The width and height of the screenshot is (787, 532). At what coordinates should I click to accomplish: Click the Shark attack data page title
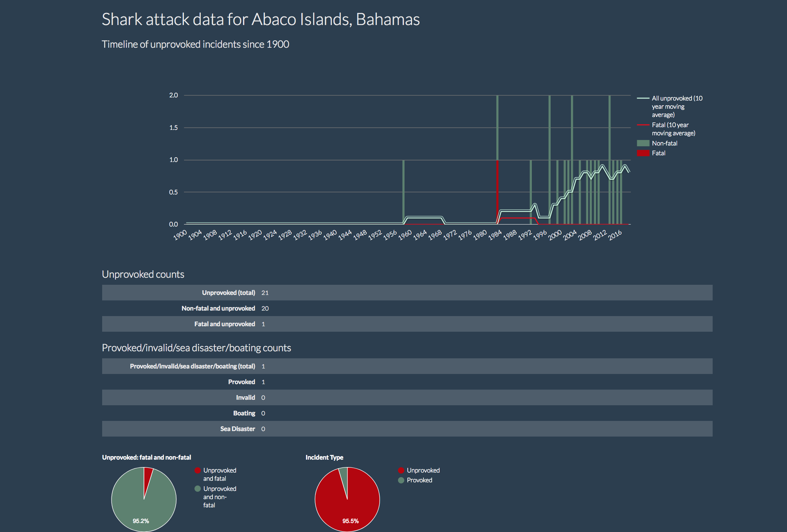(261, 20)
